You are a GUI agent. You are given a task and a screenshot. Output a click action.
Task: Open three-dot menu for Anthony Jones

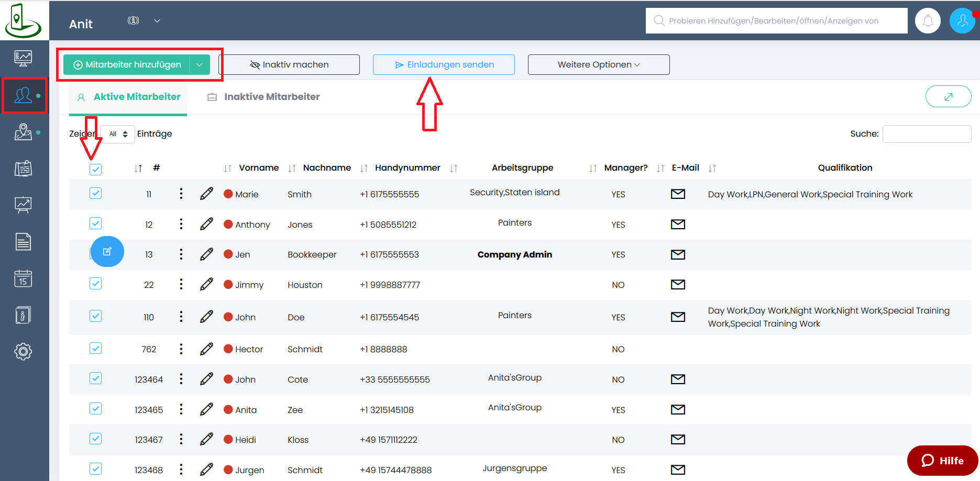(x=181, y=224)
